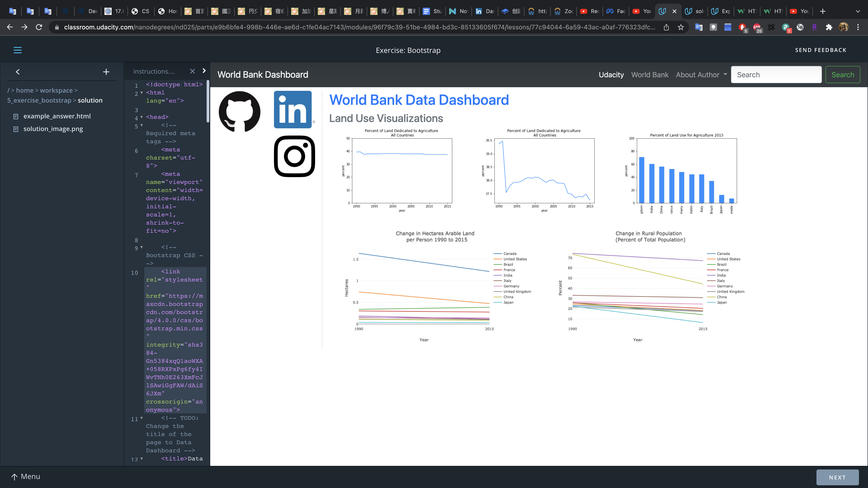Click the plus icon in file panel
The width and height of the screenshot is (868, 488).
pos(106,72)
